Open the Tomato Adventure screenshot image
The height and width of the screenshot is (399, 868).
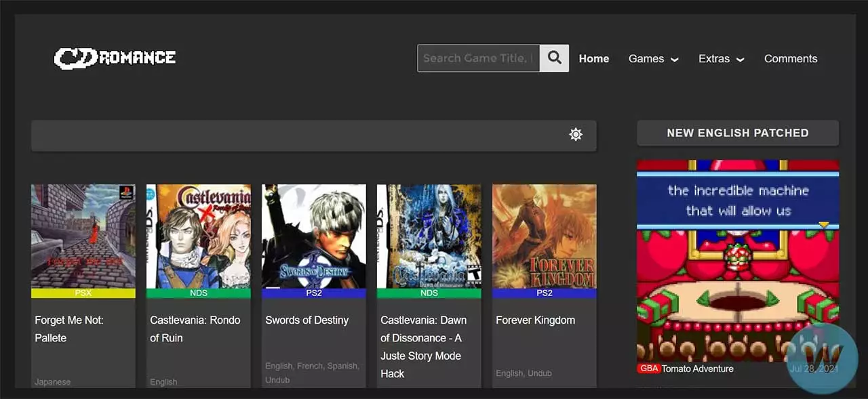tap(738, 261)
